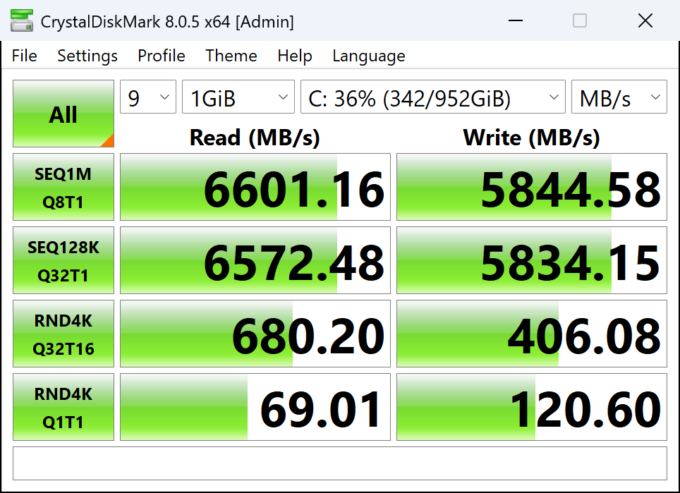This screenshot has height=493, width=680.
Task: Click the empty comment field at bottom
Action: pos(340,463)
